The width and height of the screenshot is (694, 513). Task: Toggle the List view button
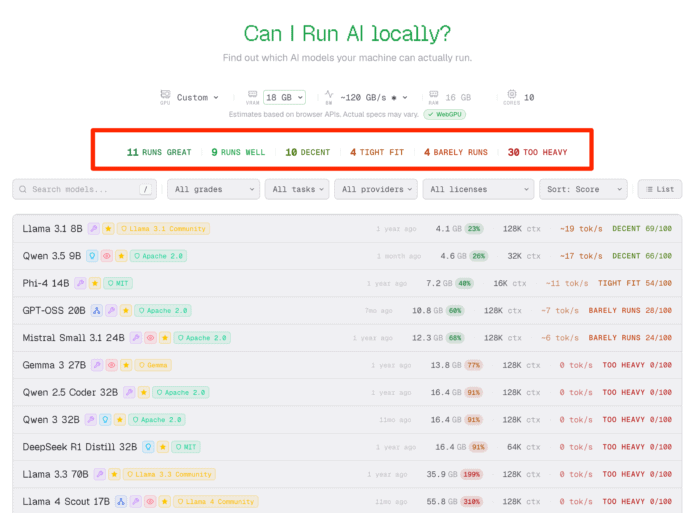[x=660, y=189]
